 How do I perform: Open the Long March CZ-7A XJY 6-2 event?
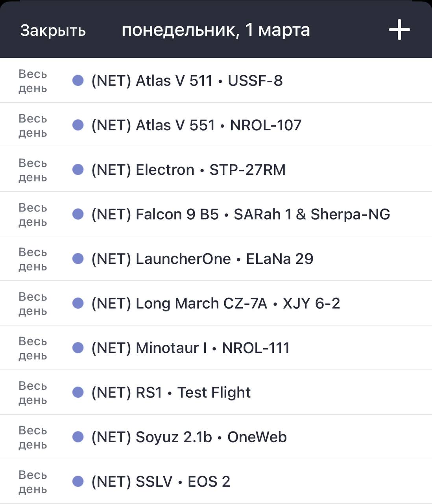[216, 303]
